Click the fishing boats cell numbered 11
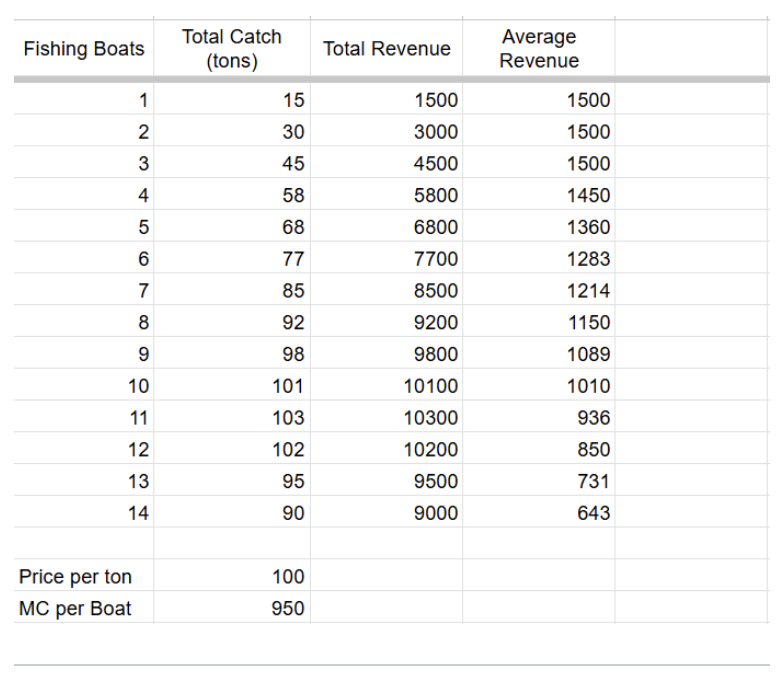784x694 pixels. [84, 416]
